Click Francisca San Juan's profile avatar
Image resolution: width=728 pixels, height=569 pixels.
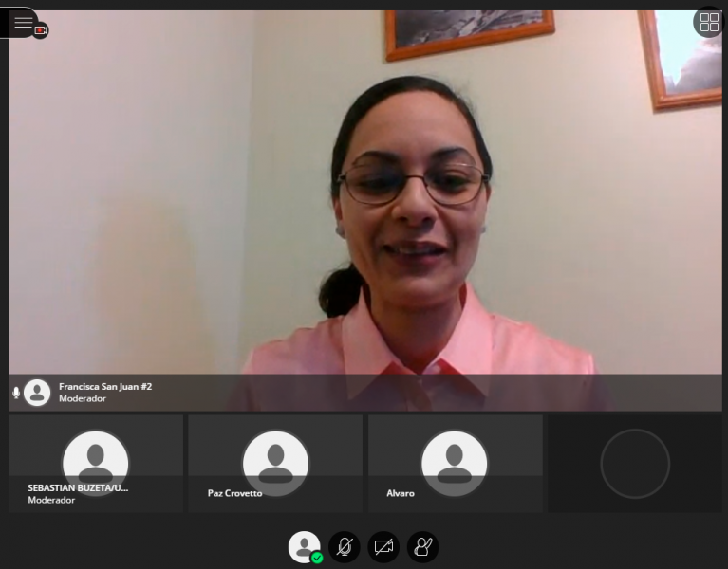[37, 393]
